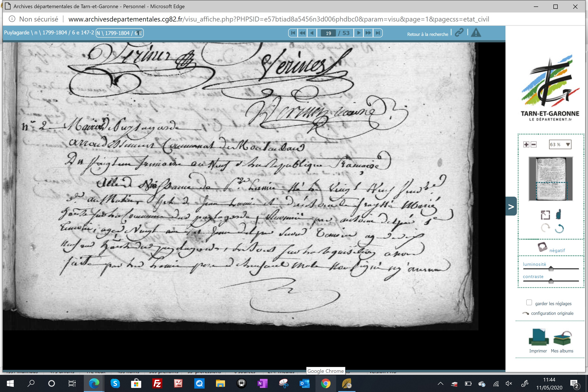Go back to the first page
The height and width of the screenshot is (392, 588).
[293, 33]
